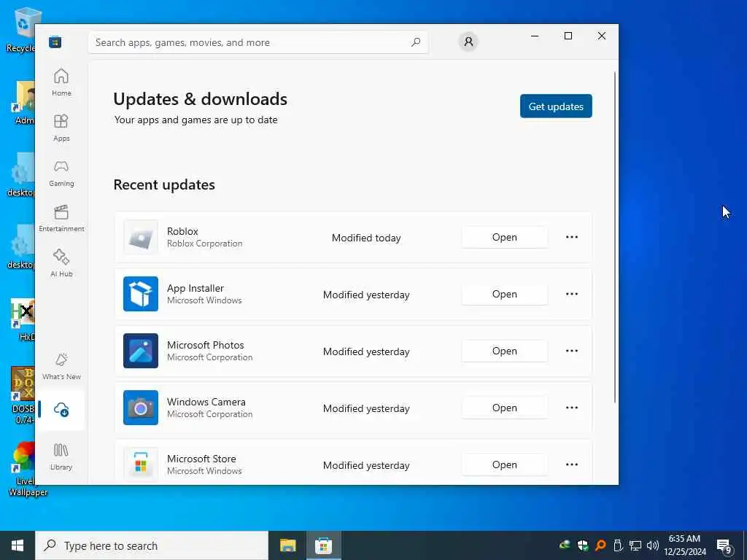Image resolution: width=747 pixels, height=560 pixels.
Task: Click the Microsoft Store logo in the title bar
Action: pos(55,42)
